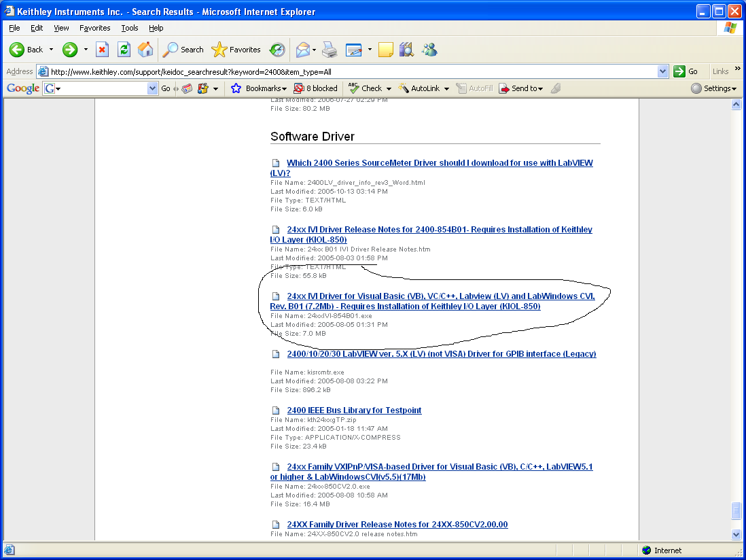Expand the address bar URL dropdown
The image size is (746, 560).
[663, 71]
